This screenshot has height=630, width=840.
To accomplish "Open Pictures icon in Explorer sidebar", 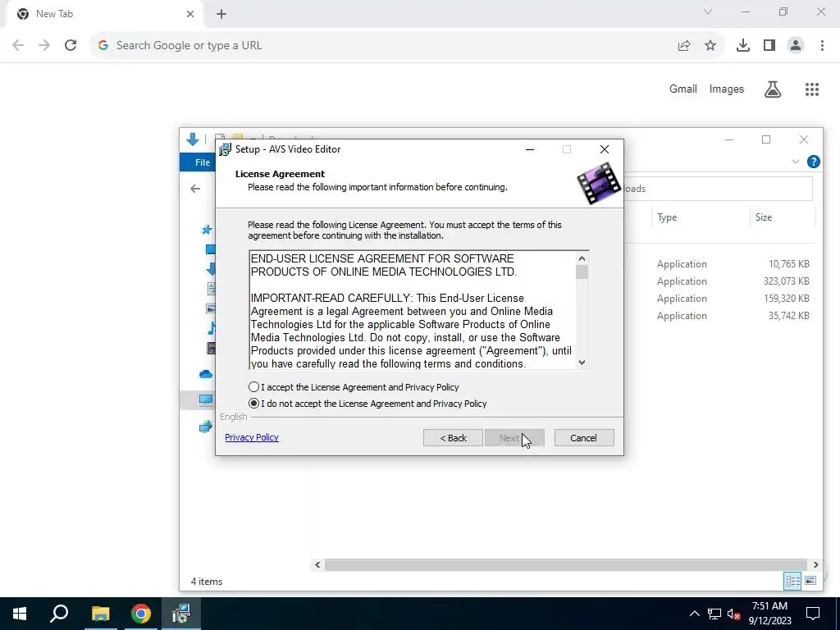I will tap(211, 308).
